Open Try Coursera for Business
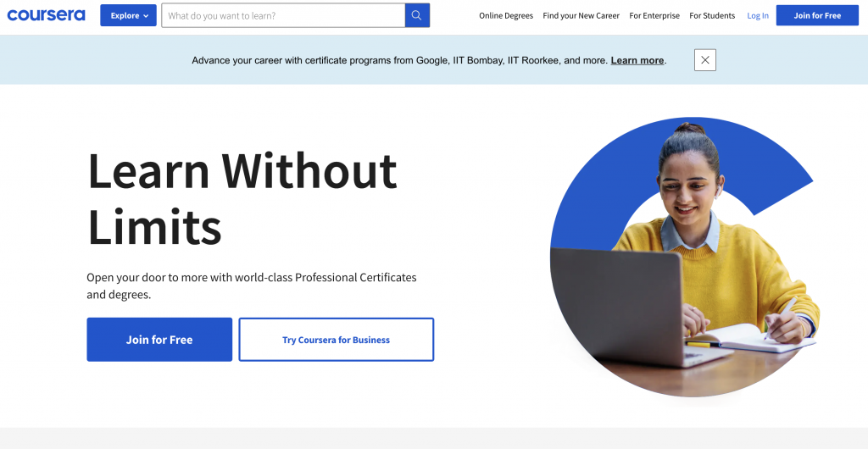Image resolution: width=868 pixels, height=449 pixels. pyautogui.click(x=336, y=340)
